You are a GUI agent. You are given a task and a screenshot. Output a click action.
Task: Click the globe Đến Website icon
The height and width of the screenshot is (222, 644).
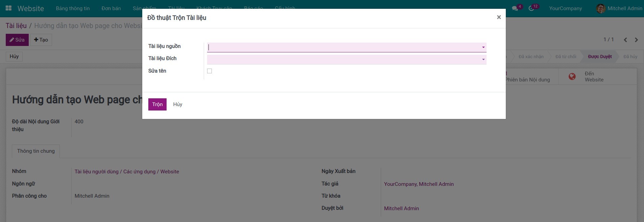click(572, 77)
